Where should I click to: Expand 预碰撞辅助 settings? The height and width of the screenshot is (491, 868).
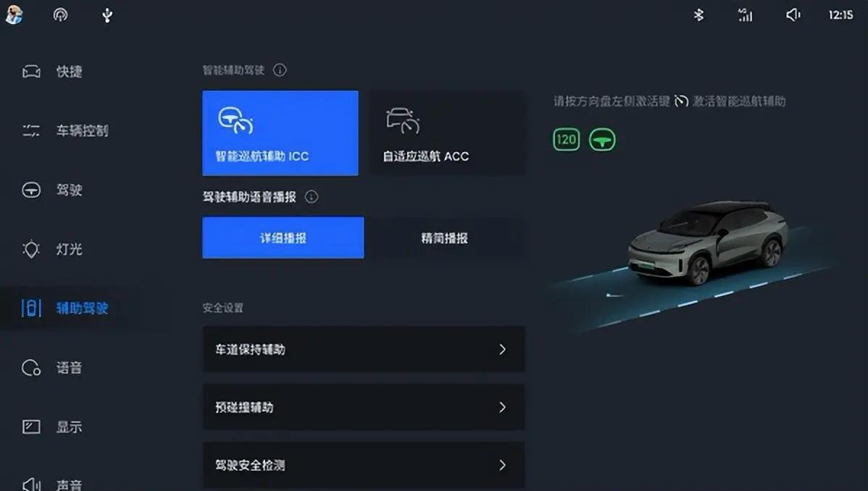pyautogui.click(x=364, y=407)
